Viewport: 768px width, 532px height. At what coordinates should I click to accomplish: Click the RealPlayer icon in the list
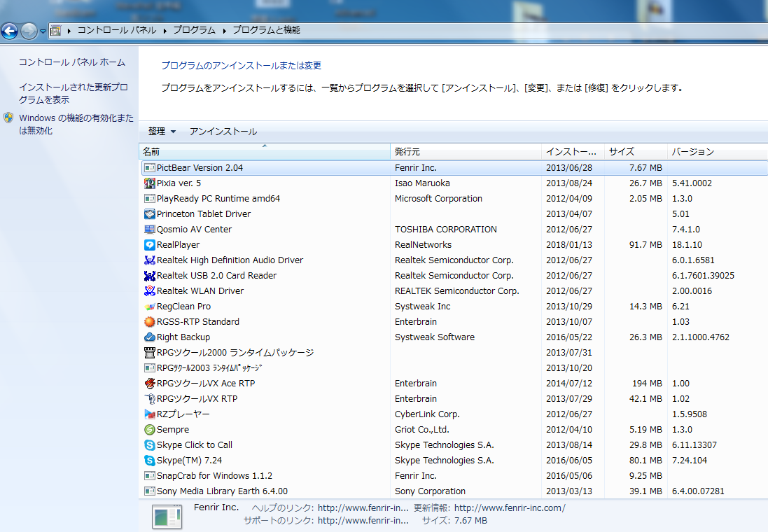coord(149,245)
